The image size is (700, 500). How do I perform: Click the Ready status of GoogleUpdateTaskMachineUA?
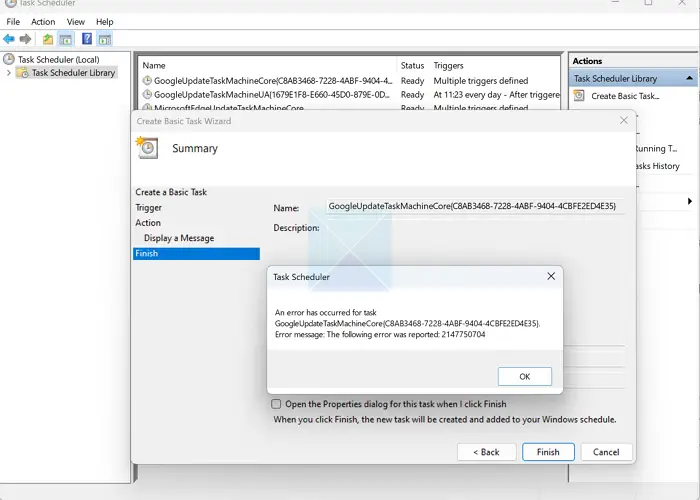click(x=412, y=94)
